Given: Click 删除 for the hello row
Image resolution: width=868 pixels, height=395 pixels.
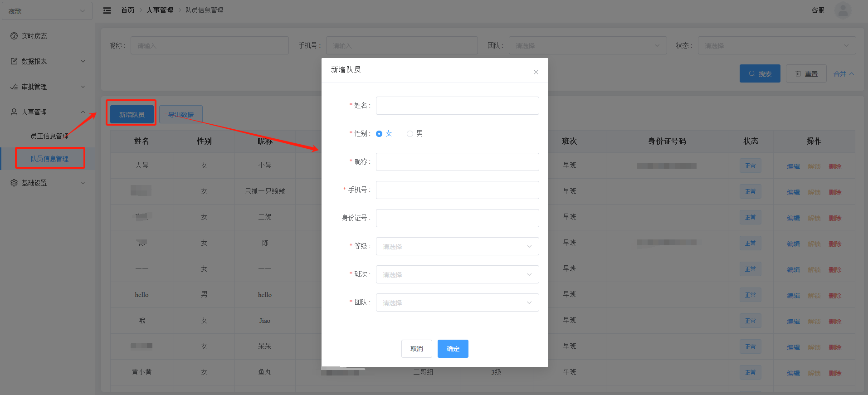Looking at the screenshot, I should [835, 296].
